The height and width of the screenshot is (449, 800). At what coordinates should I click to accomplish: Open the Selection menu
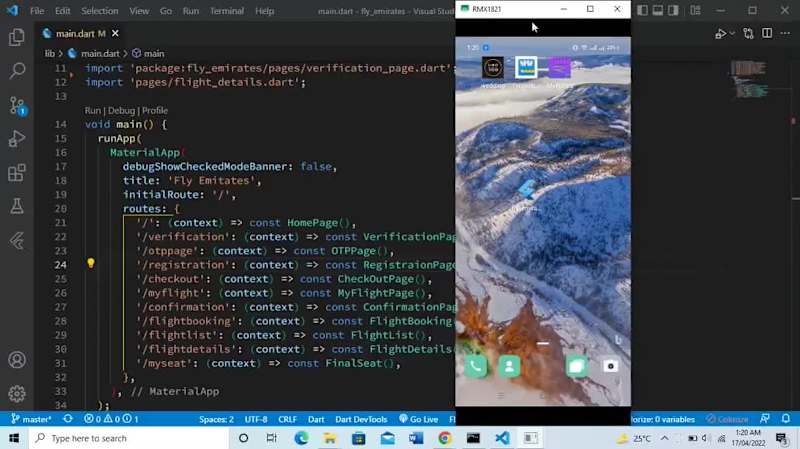pyautogui.click(x=99, y=11)
